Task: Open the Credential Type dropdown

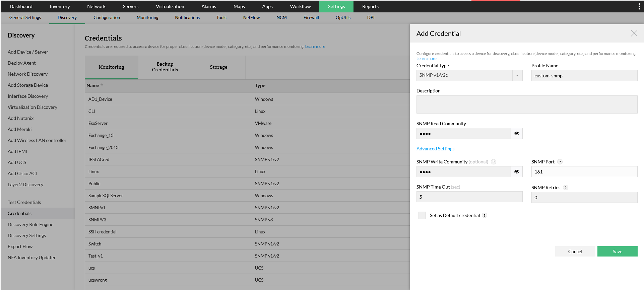Action: (x=517, y=75)
